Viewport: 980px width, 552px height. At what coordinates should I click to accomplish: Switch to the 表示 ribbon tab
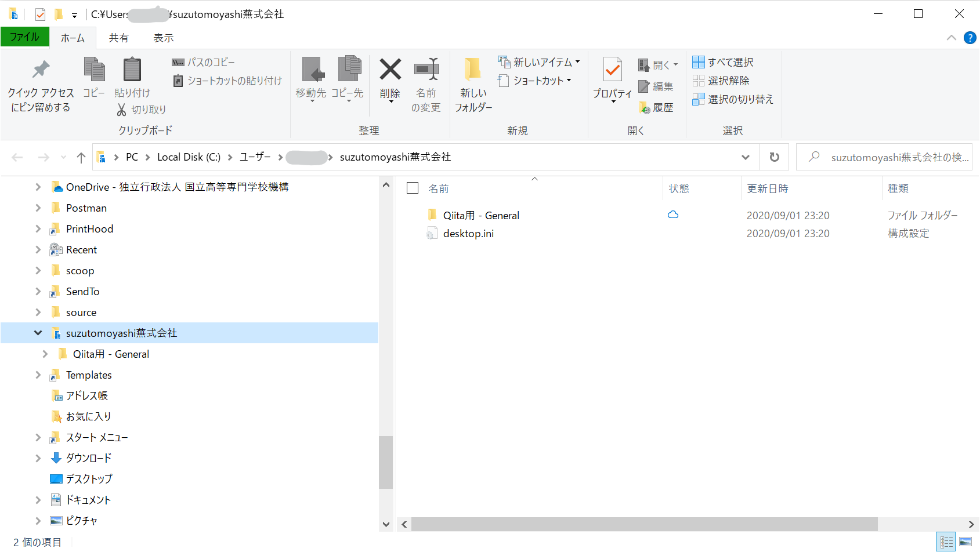[163, 38]
